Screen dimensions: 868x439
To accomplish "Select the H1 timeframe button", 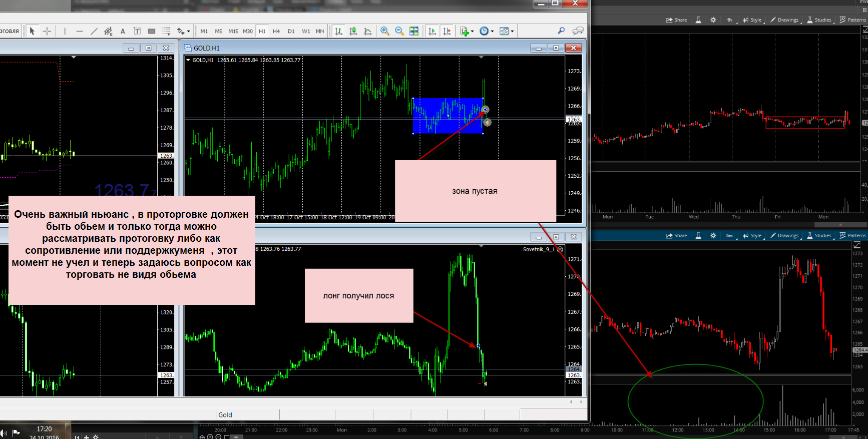I will coord(262,31).
